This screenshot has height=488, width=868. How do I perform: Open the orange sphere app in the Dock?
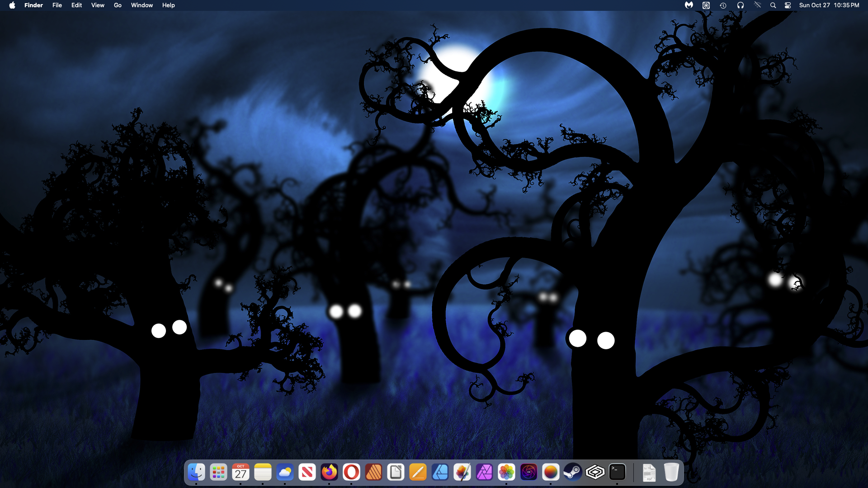click(x=551, y=472)
